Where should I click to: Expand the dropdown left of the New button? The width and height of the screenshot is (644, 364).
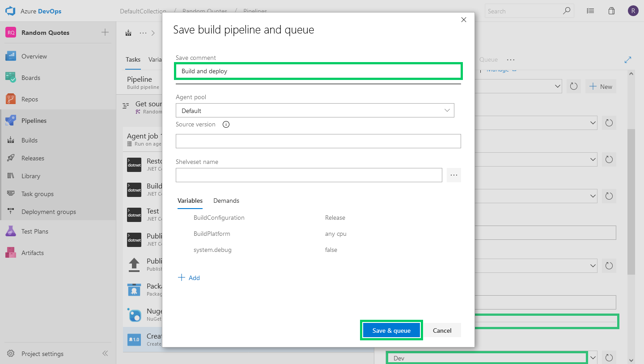tap(557, 86)
